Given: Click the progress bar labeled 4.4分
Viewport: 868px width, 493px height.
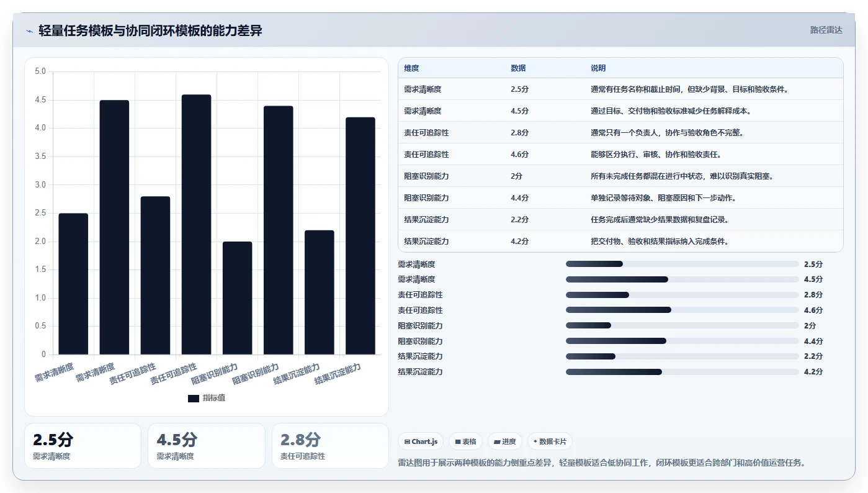Looking at the screenshot, I should [682, 341].
